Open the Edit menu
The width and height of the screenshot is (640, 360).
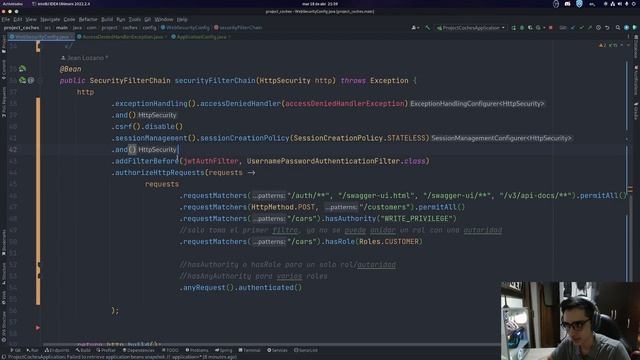(18, 19)
